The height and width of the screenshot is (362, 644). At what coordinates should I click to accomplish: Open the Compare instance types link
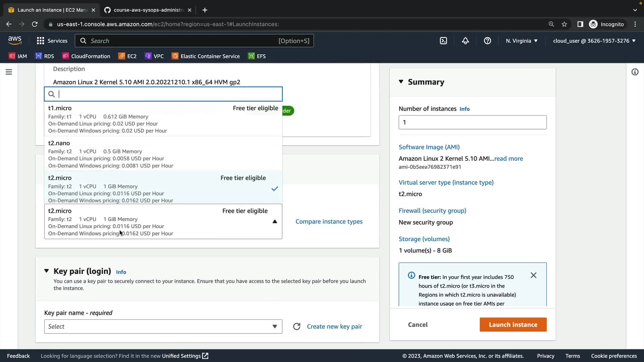point(329,222)
